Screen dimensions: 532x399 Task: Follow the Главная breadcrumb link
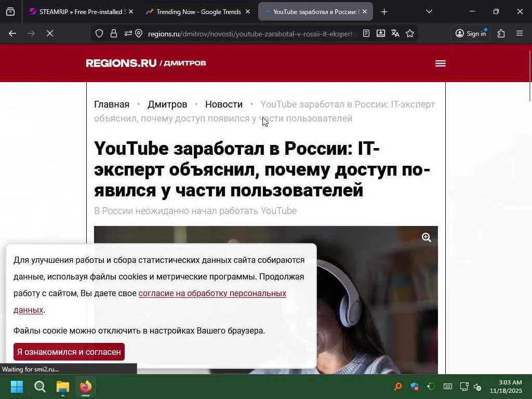coord(112,104)
